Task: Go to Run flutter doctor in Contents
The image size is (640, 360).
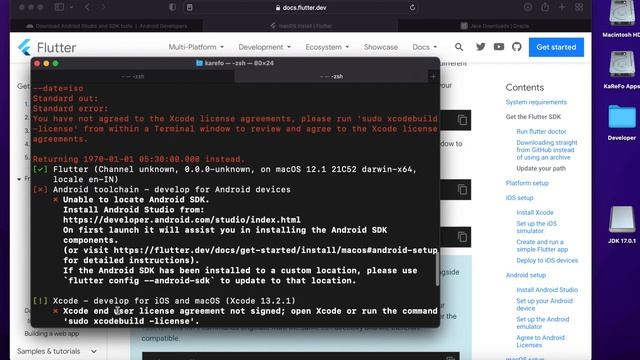Action: pyautogui.click(x=541, y=131)
